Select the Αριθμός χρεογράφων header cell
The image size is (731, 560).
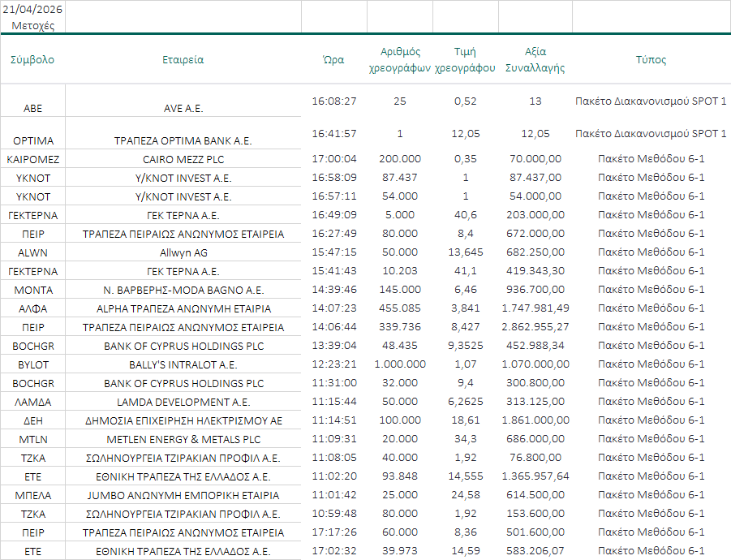(x=399, y=60)
